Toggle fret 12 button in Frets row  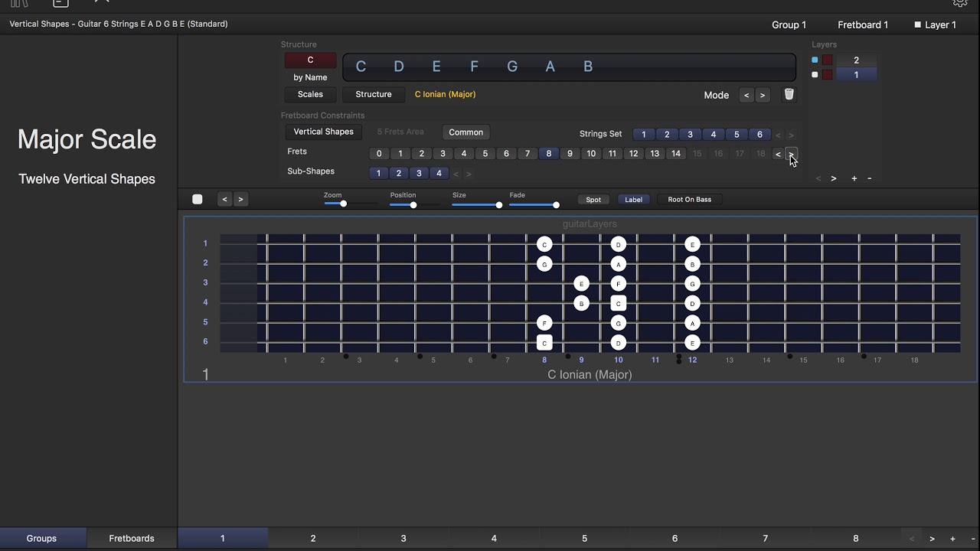(633, 154)
